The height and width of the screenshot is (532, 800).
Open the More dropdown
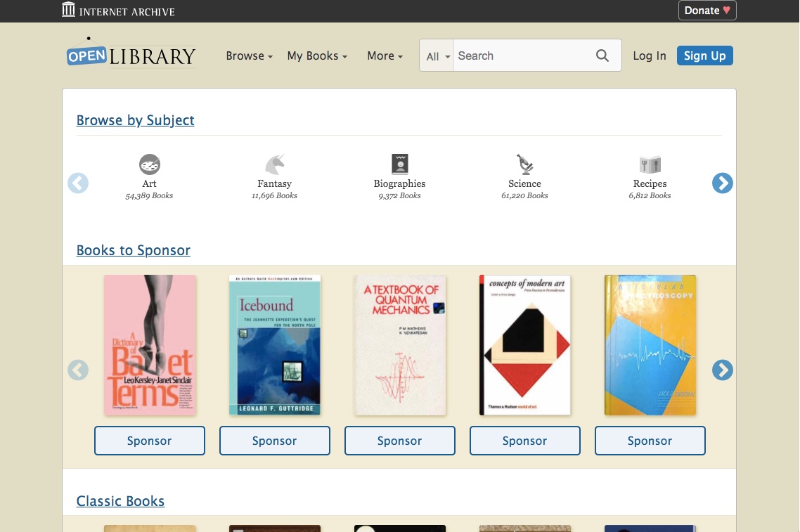pos(385,56)
